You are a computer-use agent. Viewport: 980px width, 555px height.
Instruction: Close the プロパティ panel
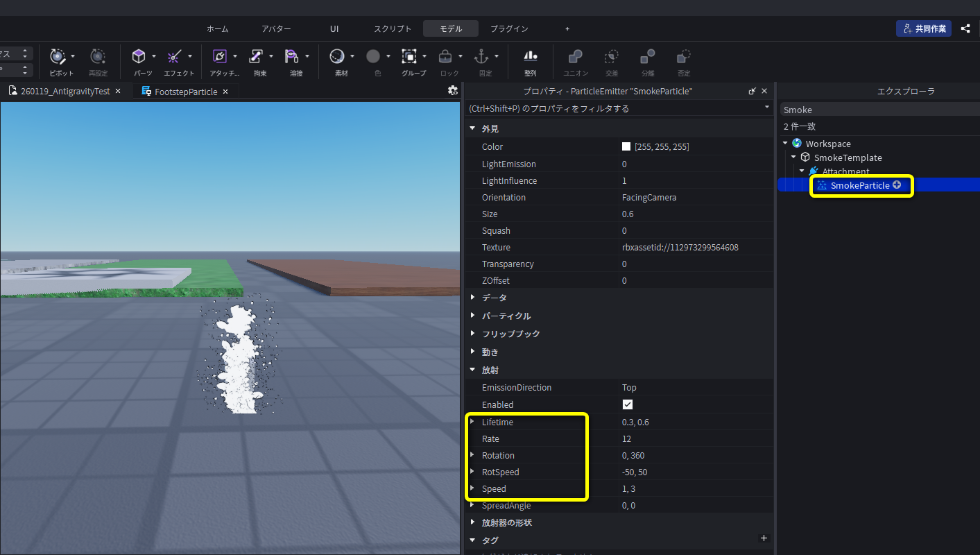764,91
